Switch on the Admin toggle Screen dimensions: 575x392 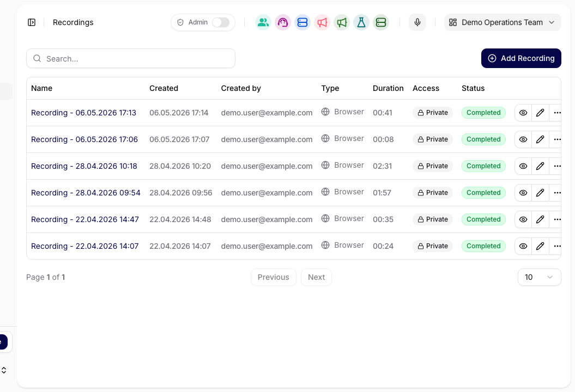tap(221, 22)
